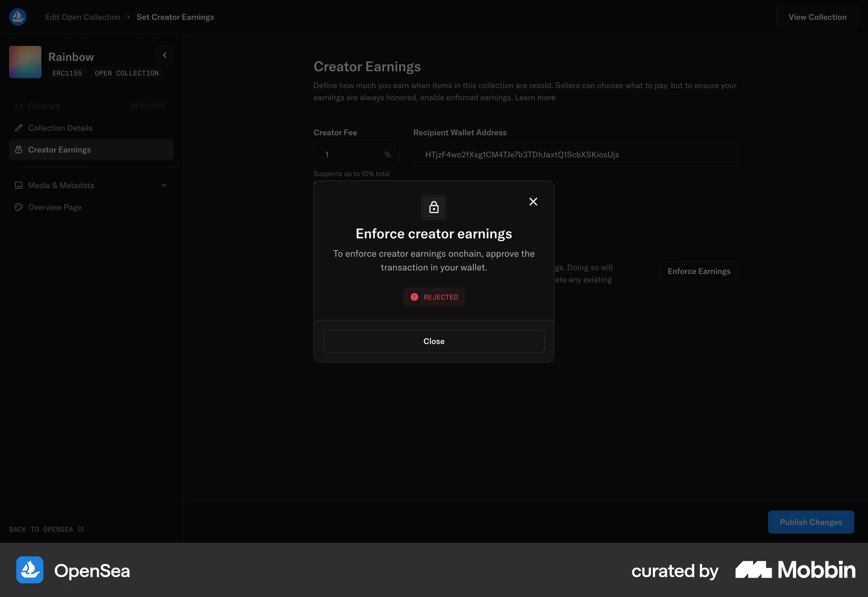Expand the Media & Metadata section
This screenshot has width=868, height=597.
pos(164,185)
